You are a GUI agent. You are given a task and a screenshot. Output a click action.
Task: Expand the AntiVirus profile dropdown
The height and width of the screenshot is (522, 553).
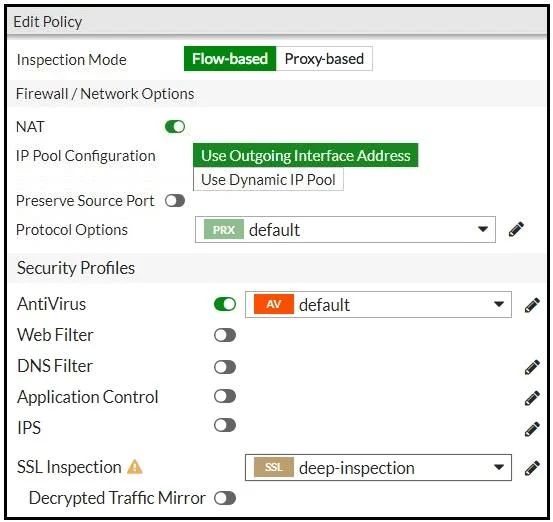378,304
